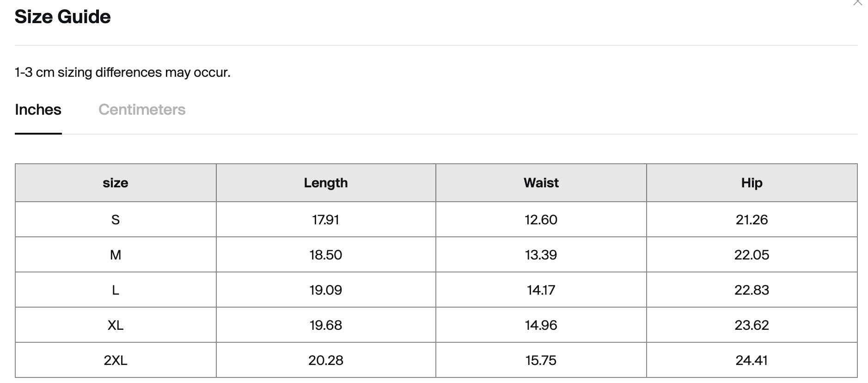Click the Length column header
868x383 pixels.
[326, 183]
